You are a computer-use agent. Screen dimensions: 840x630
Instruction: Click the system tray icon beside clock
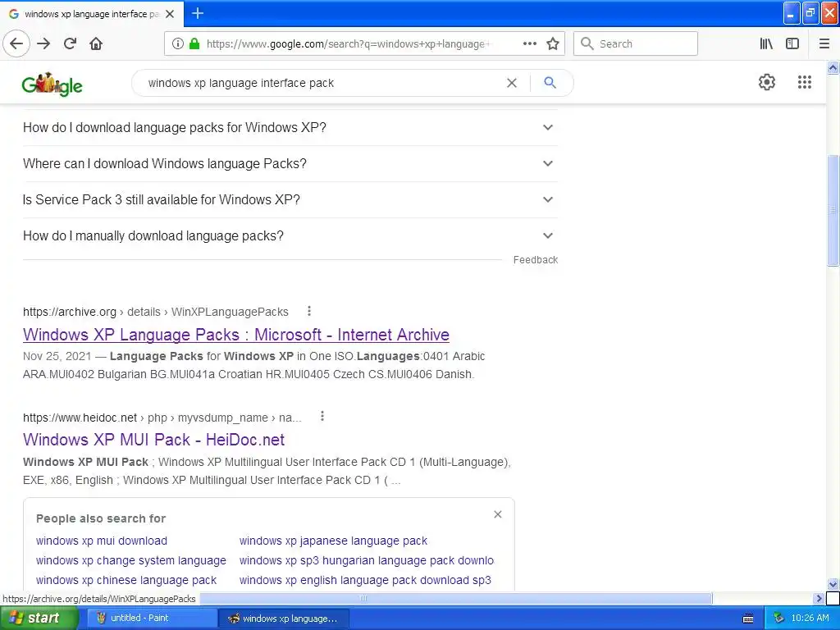click(x=779, y=619)
